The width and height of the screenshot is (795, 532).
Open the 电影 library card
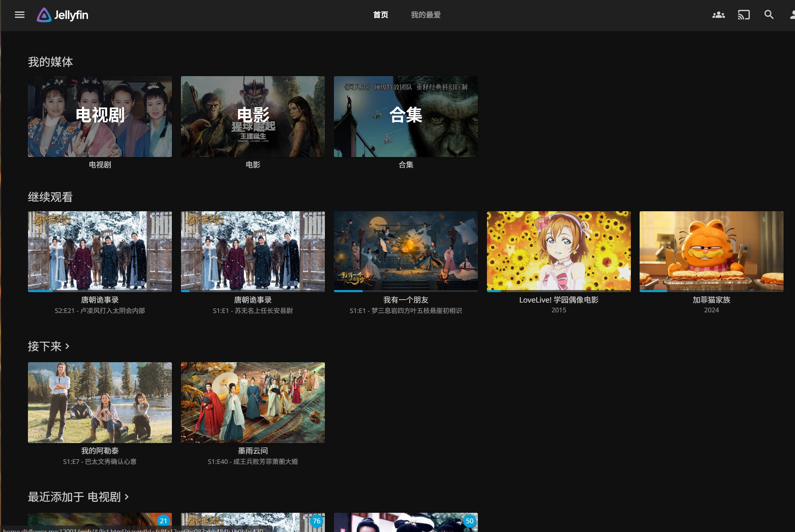coord(253,116)
